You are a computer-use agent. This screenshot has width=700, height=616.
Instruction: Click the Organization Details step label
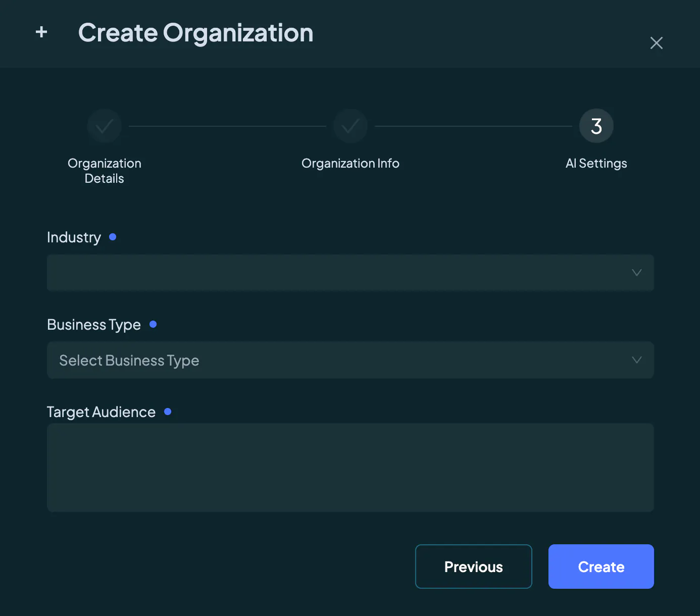[105, 171]
